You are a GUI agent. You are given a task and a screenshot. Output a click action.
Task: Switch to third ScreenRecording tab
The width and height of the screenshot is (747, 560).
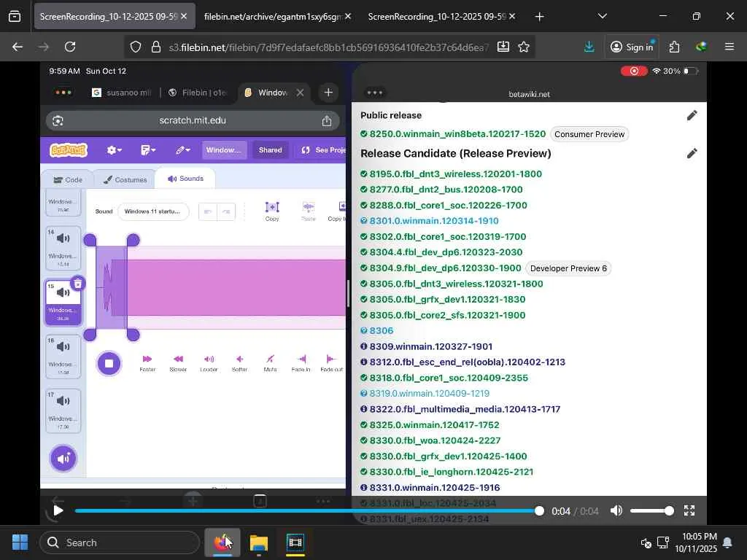click(x=436, y=17)
